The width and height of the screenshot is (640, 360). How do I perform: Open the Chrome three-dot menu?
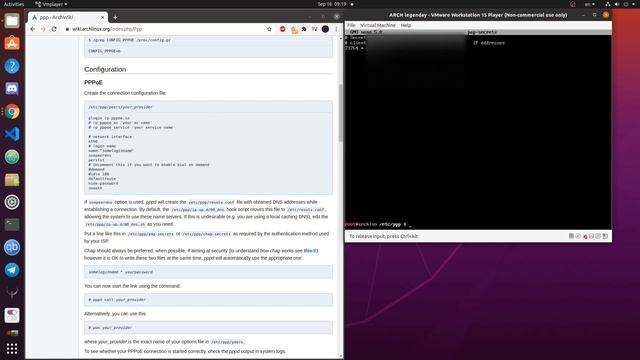[336, 29]
